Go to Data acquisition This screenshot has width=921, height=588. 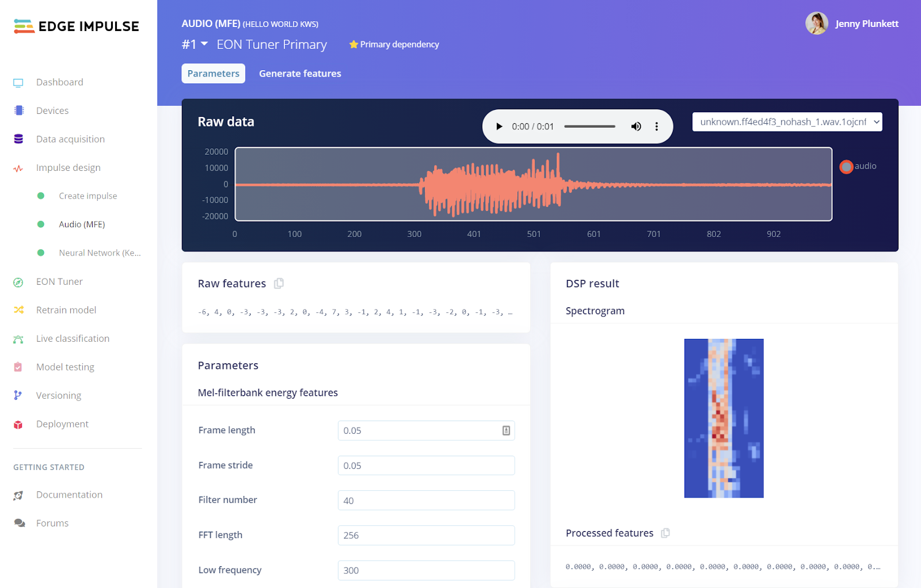point(70,139)
